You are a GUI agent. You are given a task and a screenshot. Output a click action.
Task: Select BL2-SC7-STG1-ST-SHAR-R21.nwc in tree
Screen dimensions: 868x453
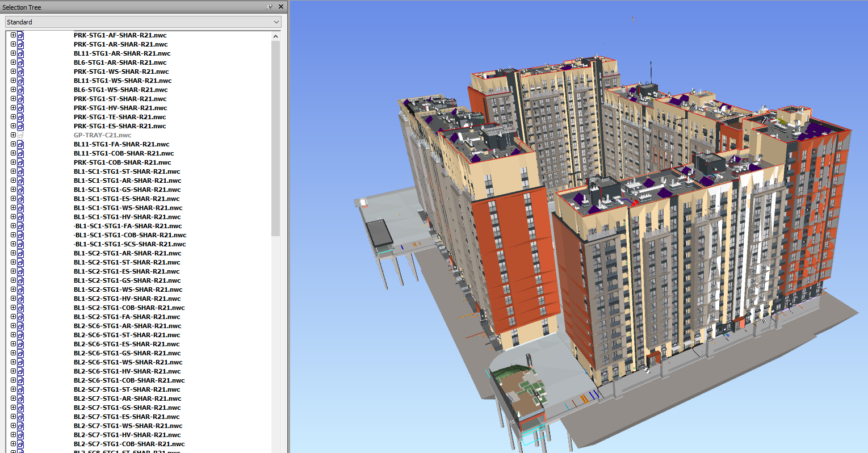(127, 389)
